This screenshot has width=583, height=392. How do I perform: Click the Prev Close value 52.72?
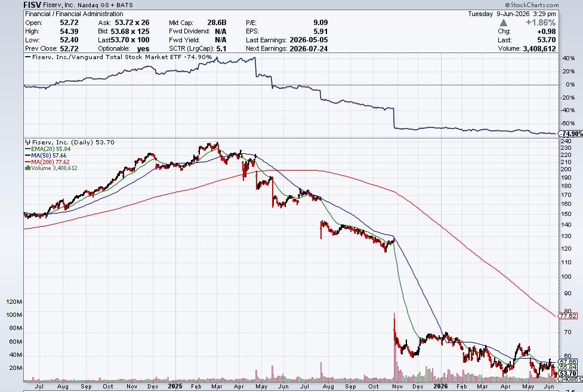69,48
